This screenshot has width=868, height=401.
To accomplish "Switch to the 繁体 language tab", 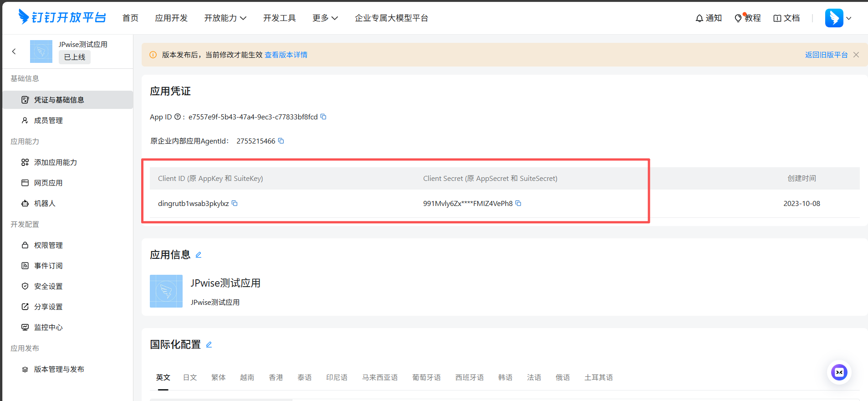I will [219, 377].
